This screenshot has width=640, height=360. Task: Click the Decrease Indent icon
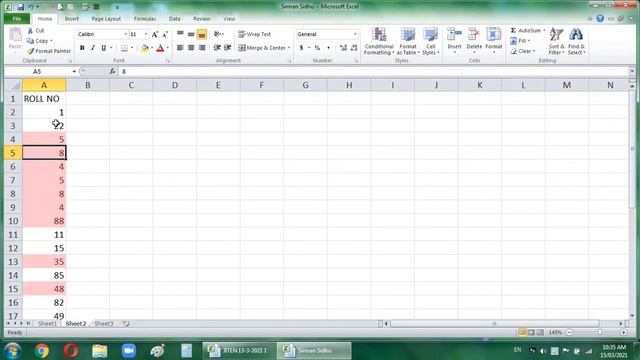click(x=217, y=48)
